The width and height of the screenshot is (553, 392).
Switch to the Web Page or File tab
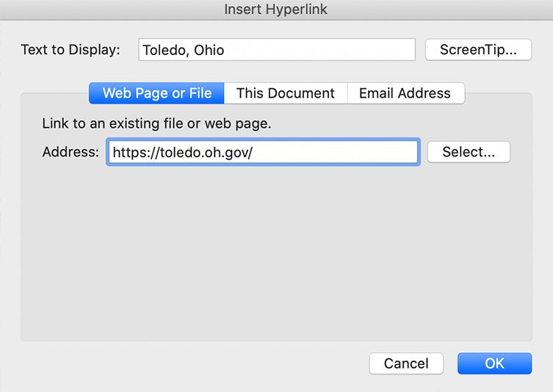(x=156, y=93)
